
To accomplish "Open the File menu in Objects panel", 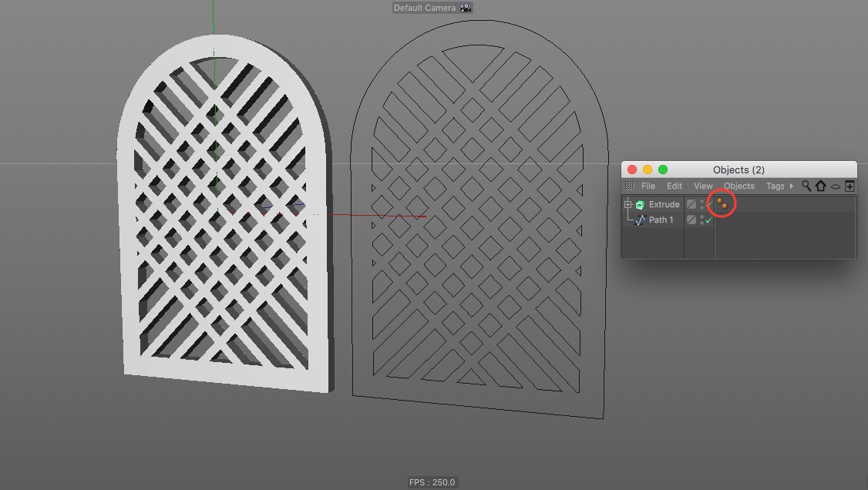I will click(648, 186).
